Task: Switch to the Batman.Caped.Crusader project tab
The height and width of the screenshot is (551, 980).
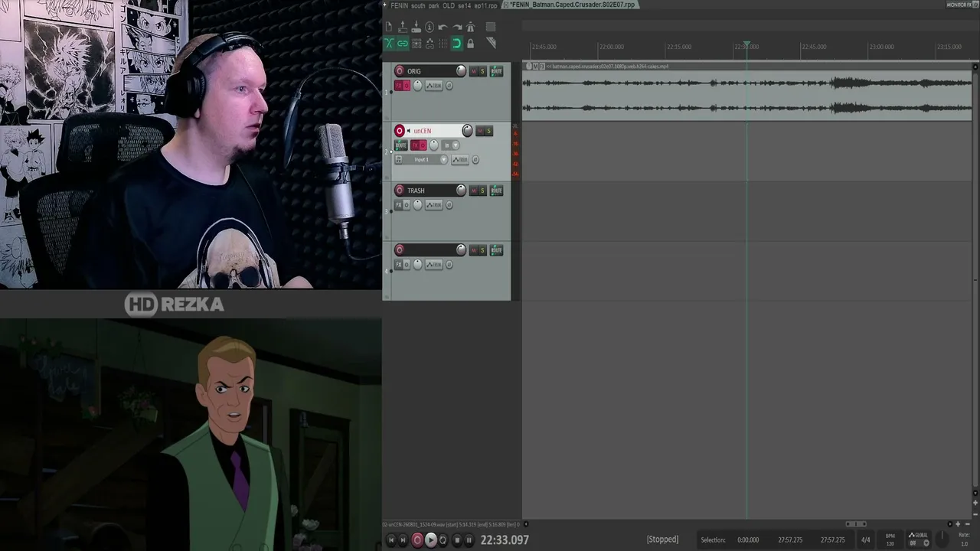Action: [x=573, y=5]
